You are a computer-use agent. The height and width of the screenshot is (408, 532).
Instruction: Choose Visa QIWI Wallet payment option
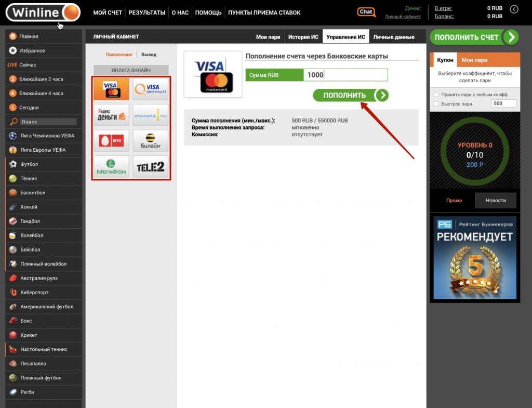click(151, 89)
